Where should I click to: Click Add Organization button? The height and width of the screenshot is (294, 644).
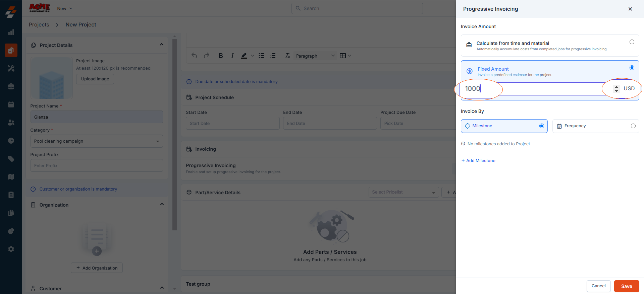pos(97,268)
